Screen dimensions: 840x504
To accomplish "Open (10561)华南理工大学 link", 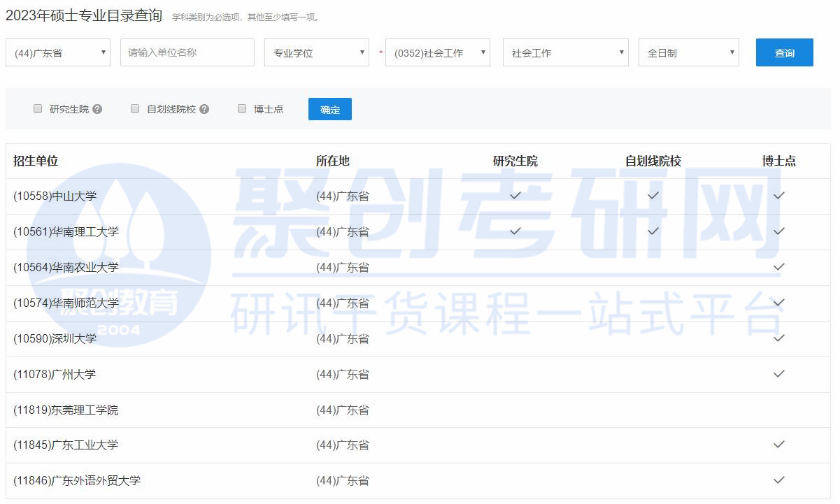I will pos(66,231).
